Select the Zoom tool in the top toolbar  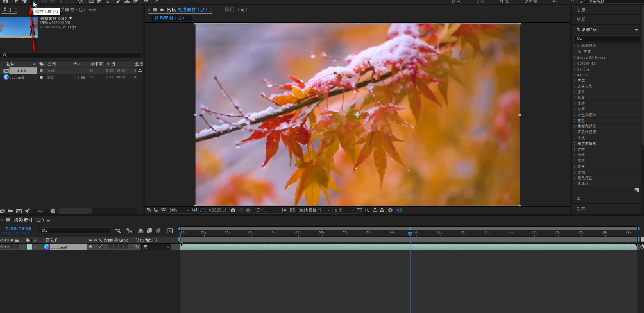[x=33, y=2]
